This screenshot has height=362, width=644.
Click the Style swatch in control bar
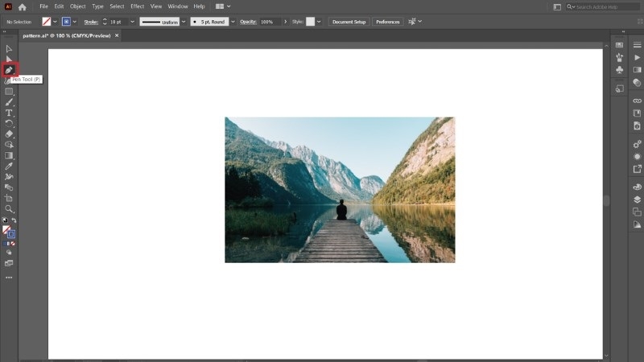[310, 22]
